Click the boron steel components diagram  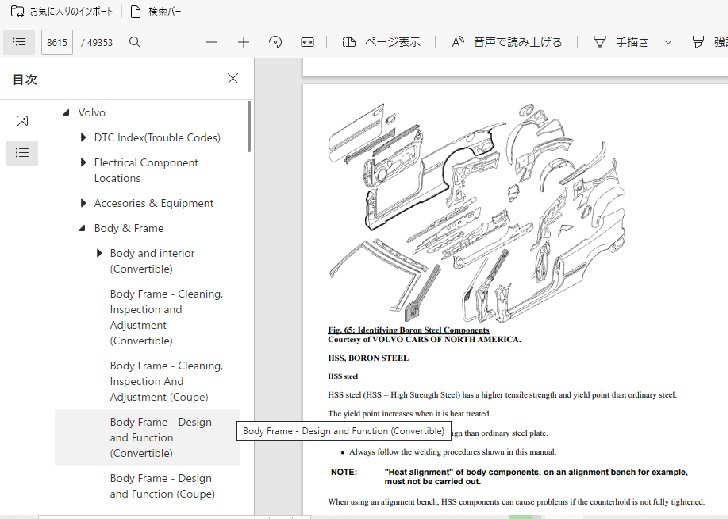(477, 213)
